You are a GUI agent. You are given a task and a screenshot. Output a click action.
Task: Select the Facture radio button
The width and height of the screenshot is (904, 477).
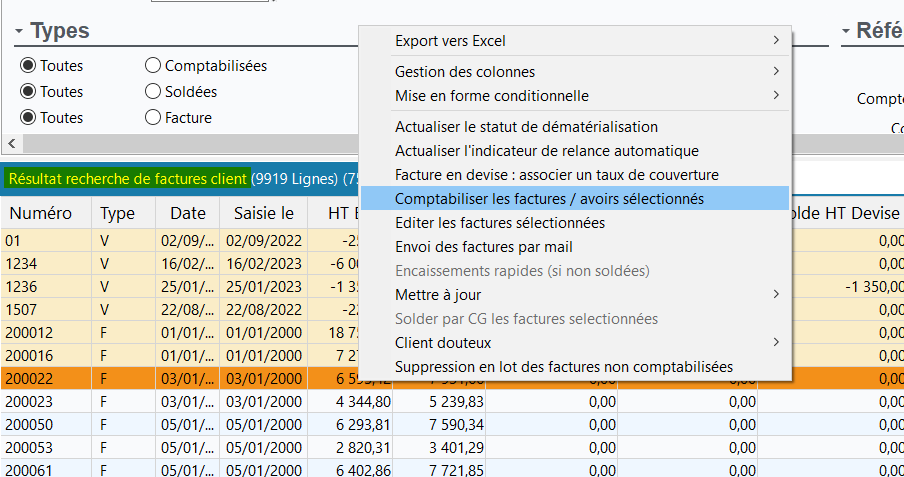[x=153, y=117]
